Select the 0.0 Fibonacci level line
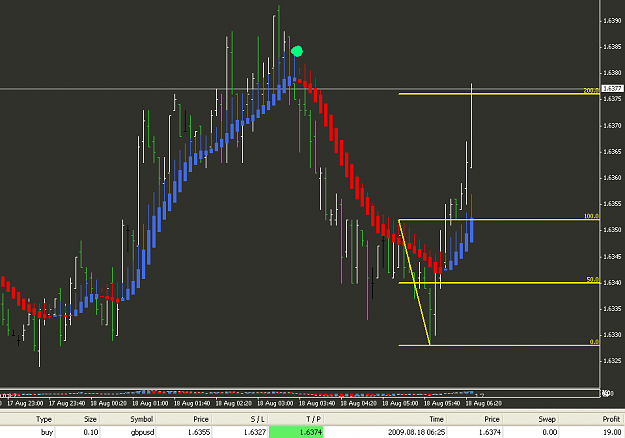 point(499,345)
